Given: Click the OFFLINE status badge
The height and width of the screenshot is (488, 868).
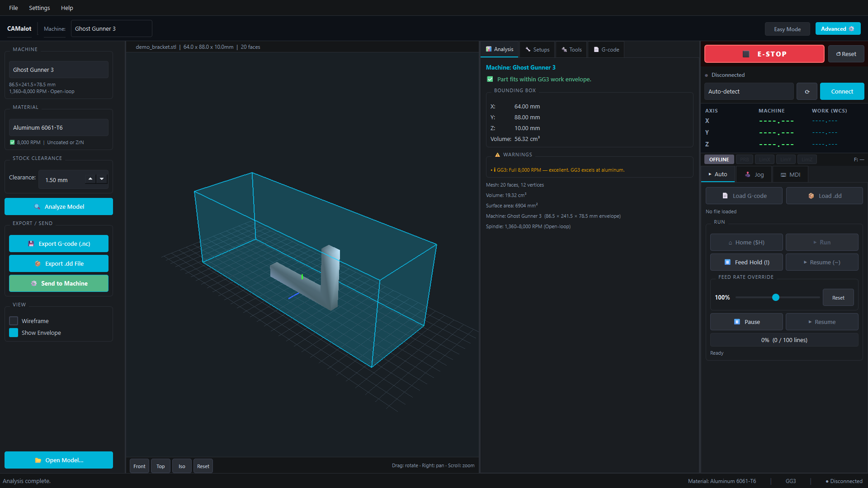Looking at the screenshot, I should (719, 160).
